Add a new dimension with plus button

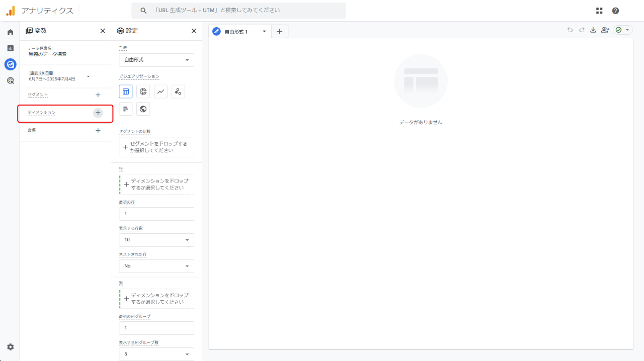pos(98,113)
